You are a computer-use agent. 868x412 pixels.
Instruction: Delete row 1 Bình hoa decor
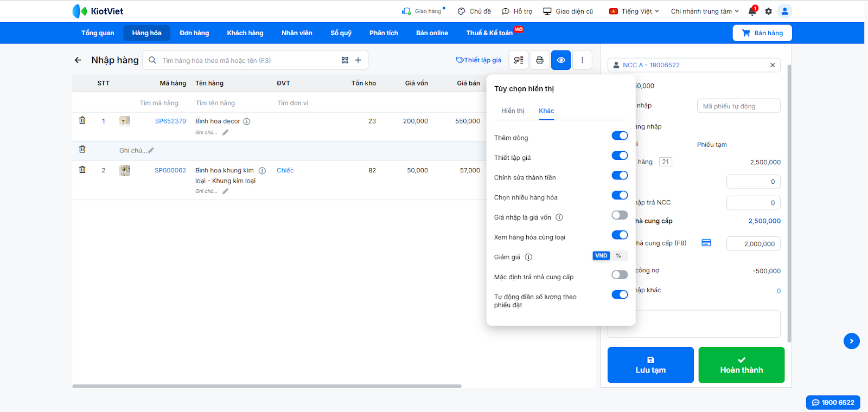click(82, 120)
